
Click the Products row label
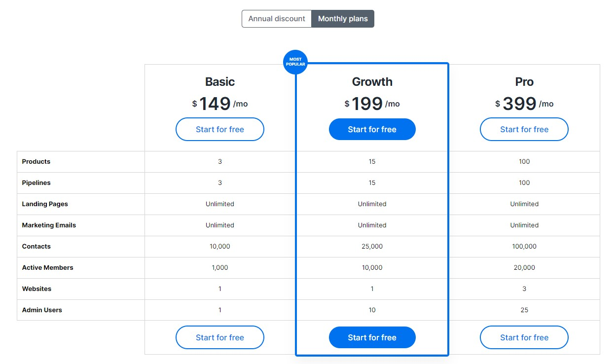pos(36,162)
